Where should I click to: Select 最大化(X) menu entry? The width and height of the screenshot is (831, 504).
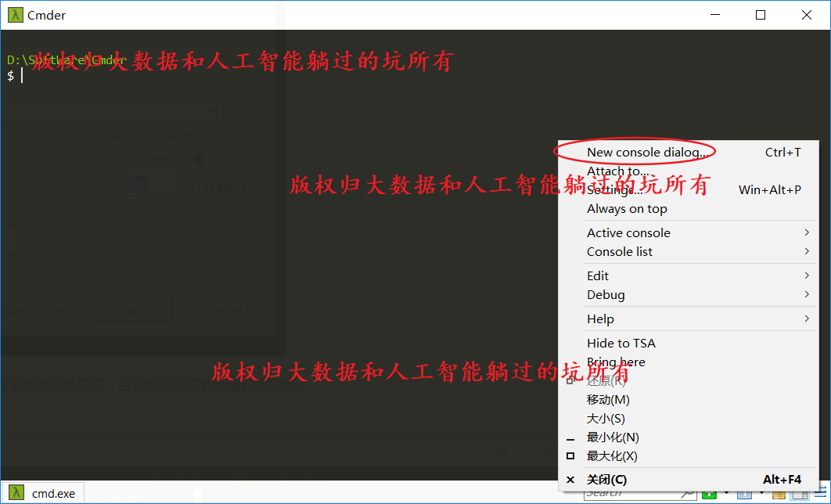coord(688,455)
